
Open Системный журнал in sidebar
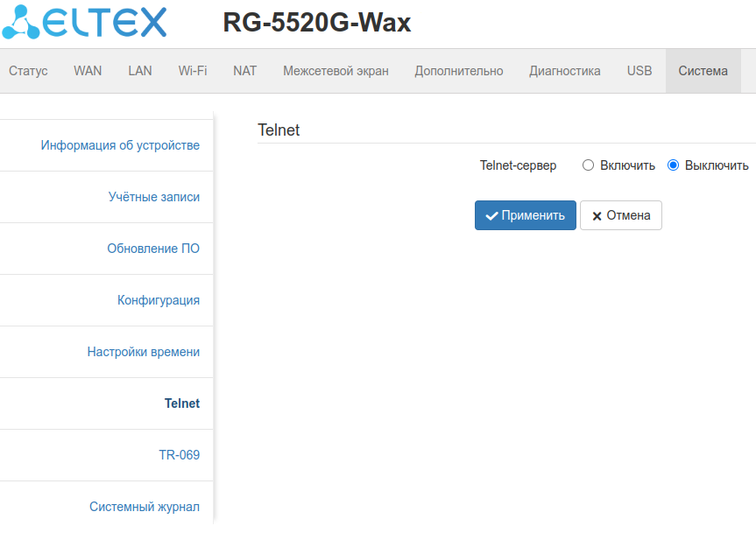pyautogui.click(x=145, y=507)
